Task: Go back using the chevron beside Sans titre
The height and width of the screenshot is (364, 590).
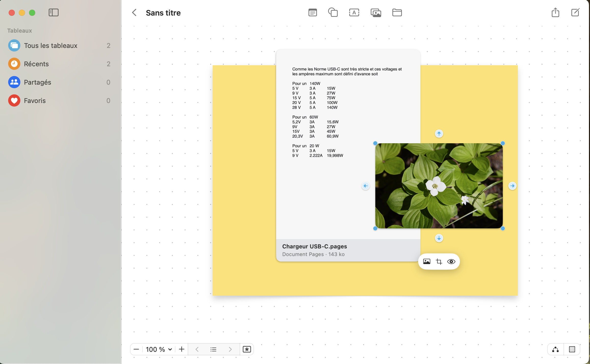Action: pyautogui.click(x=134, y=12)
